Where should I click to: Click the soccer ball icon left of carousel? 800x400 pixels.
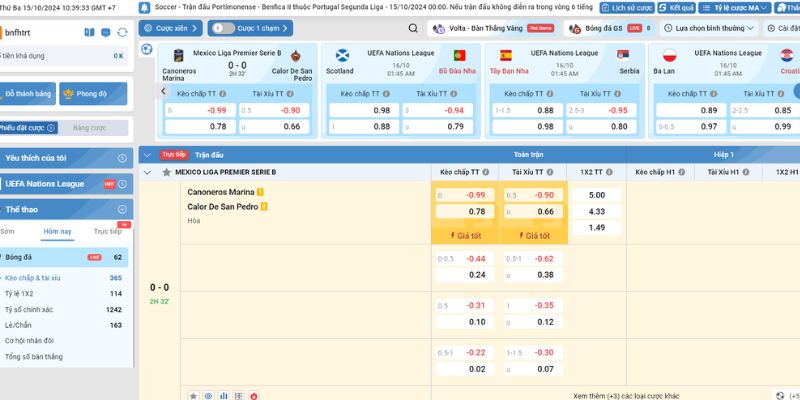point(147,49)
